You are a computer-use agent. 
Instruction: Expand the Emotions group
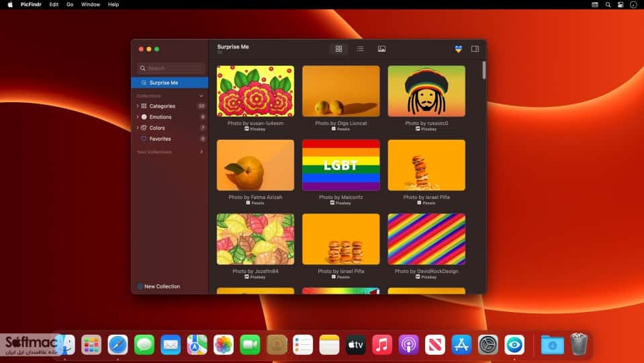(138, 117)
